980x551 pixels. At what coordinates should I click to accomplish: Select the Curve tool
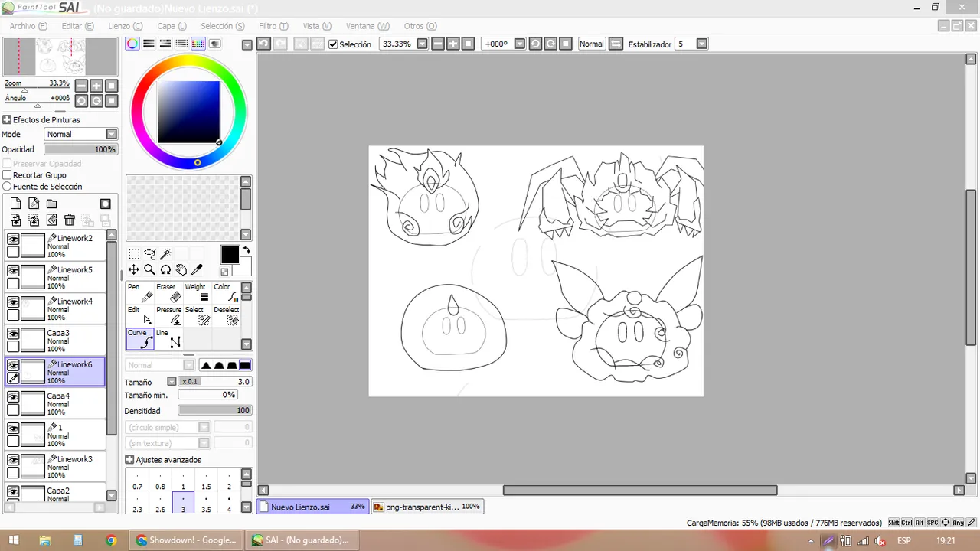[x=140, y=338]
